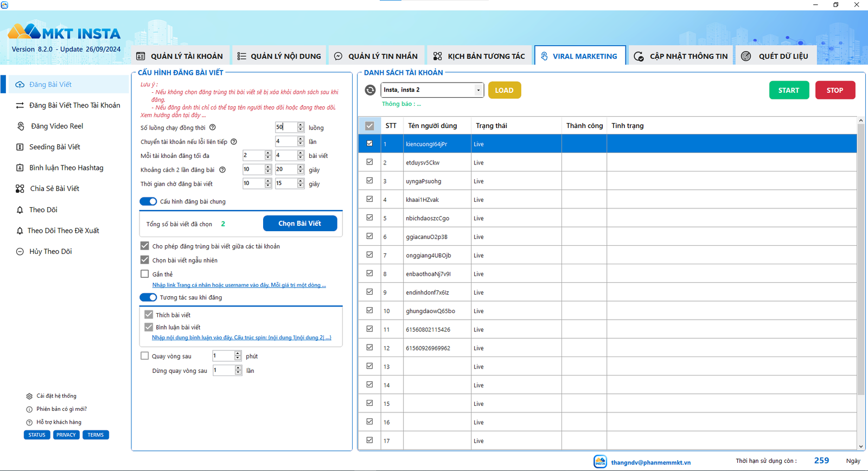Click the account list vertical scrollbar

tap(861, 259)
